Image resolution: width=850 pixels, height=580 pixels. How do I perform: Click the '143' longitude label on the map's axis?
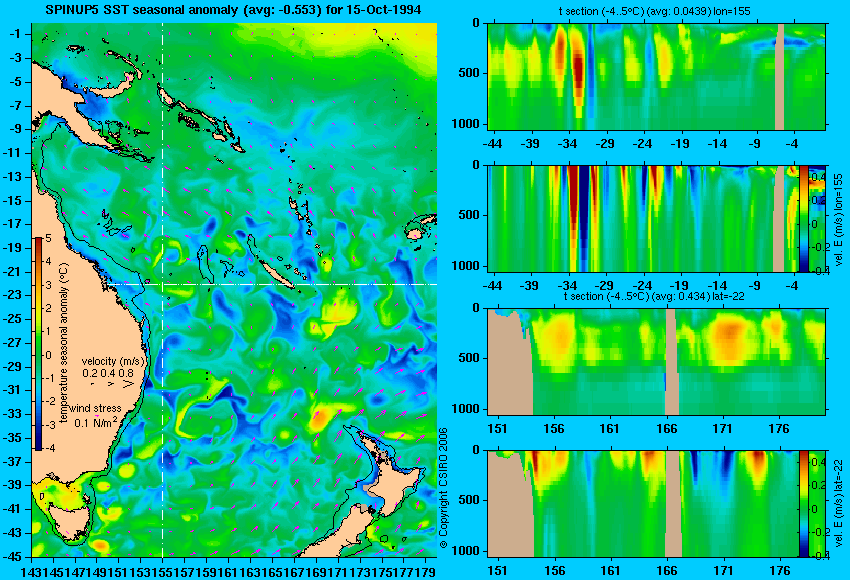[30, 571]
